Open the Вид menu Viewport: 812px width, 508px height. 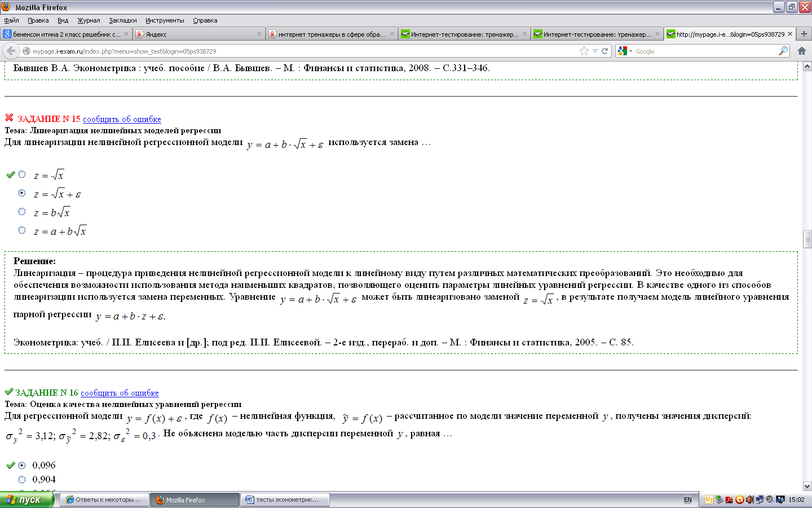pyautogui.click(x=63, y=20)
